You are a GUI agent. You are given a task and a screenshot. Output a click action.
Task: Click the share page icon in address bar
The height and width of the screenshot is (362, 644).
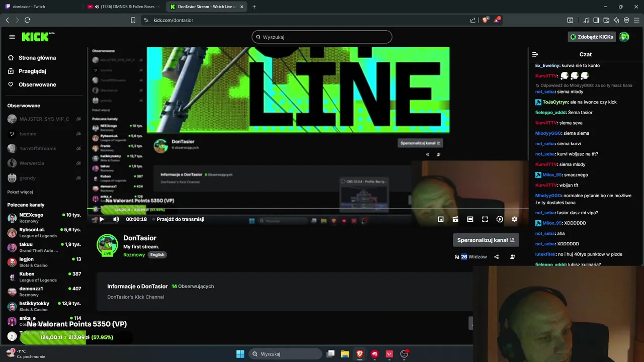coord(473,20)
